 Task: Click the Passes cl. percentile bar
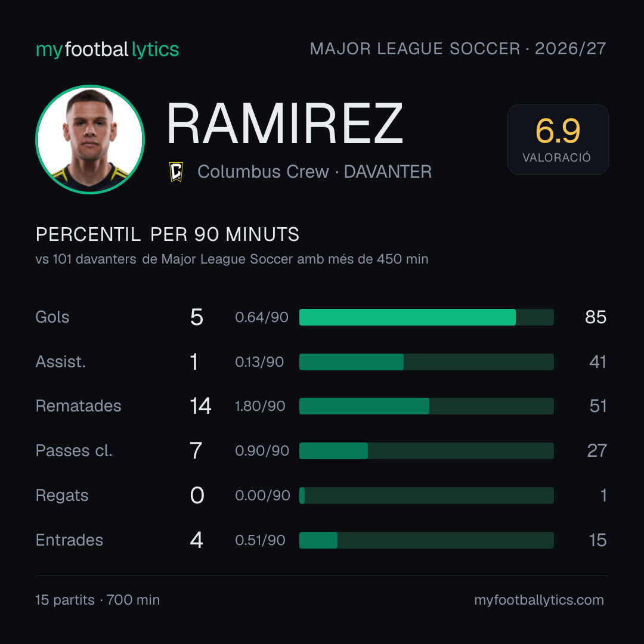(426, 451)
